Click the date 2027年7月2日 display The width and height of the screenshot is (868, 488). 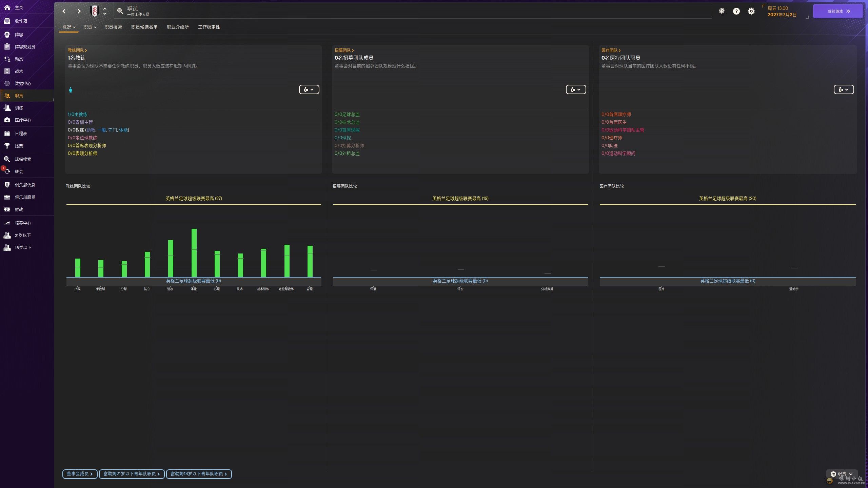tap(782, 15)
